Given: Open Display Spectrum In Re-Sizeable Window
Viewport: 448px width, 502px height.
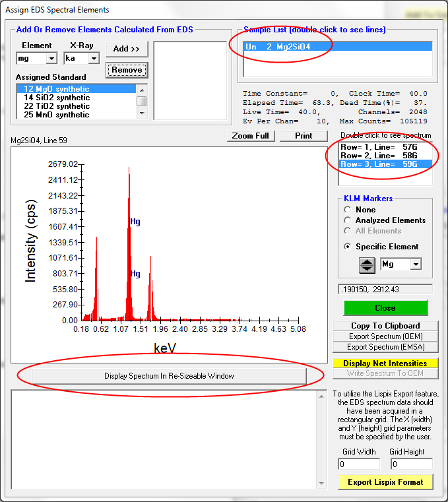Looking at the screenshot, I should [x=169, y=376].
